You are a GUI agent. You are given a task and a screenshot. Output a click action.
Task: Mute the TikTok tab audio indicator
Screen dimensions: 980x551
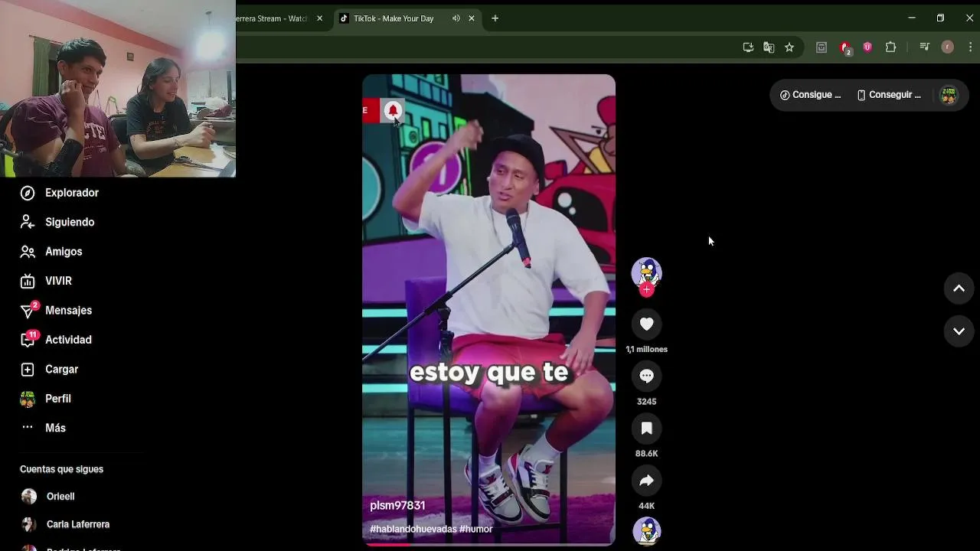pos(456,18)
